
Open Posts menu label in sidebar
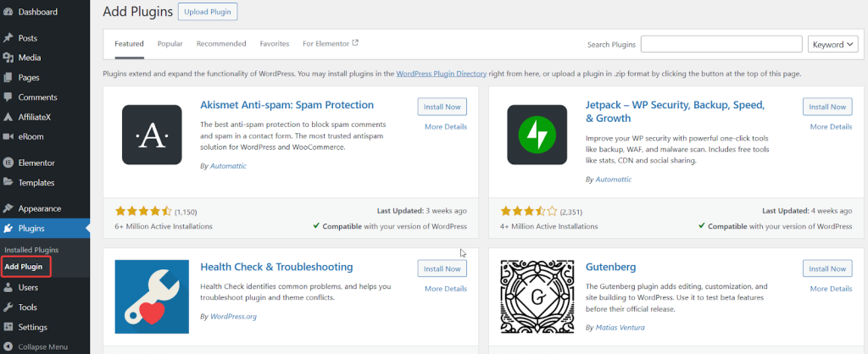[28, 38]
